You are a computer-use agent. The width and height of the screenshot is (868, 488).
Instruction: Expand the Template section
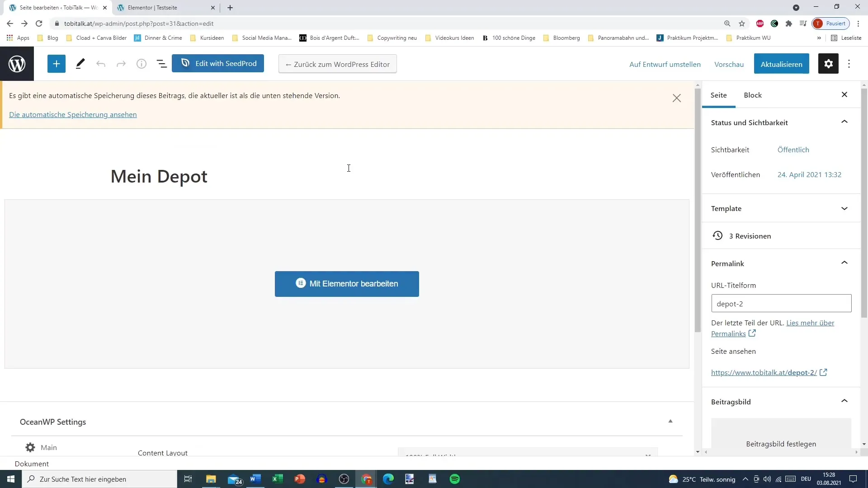844,208
